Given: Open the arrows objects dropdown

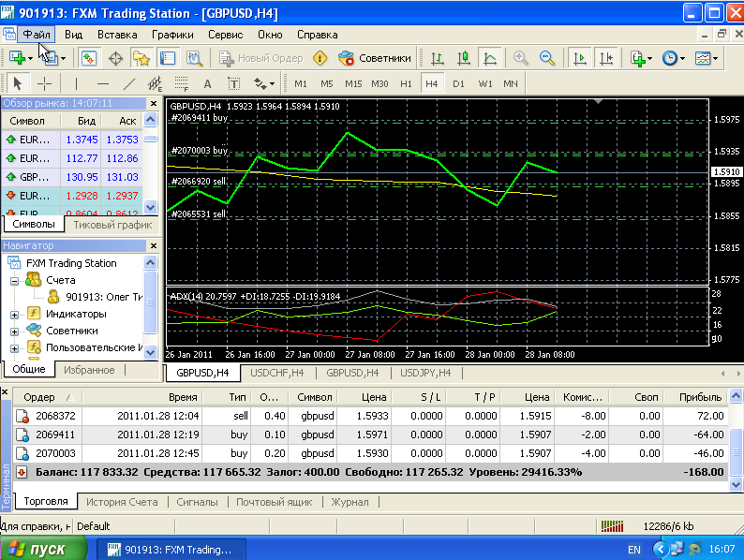Looking at the screenshot, I should (x=264, y=84).
